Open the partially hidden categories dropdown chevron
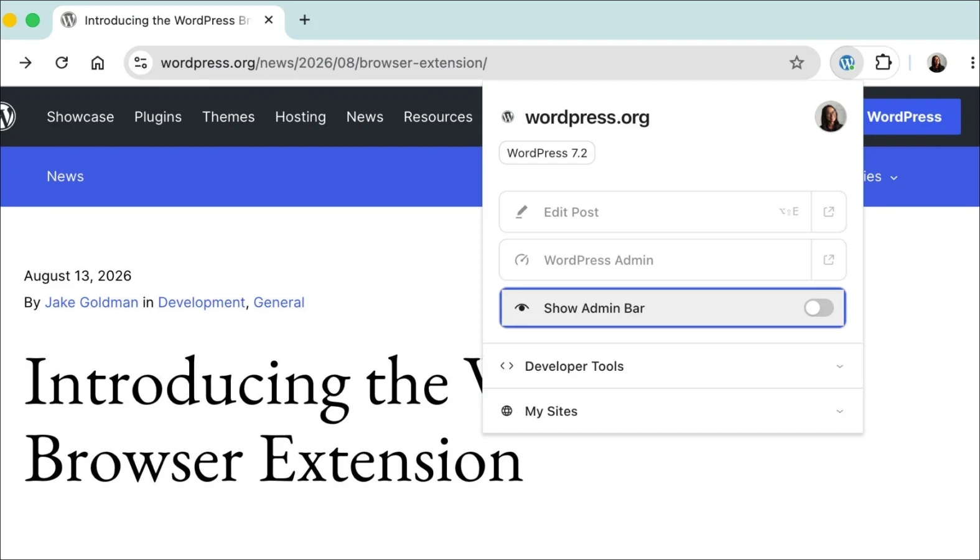 pyautogui.click(x=894, y=177)
